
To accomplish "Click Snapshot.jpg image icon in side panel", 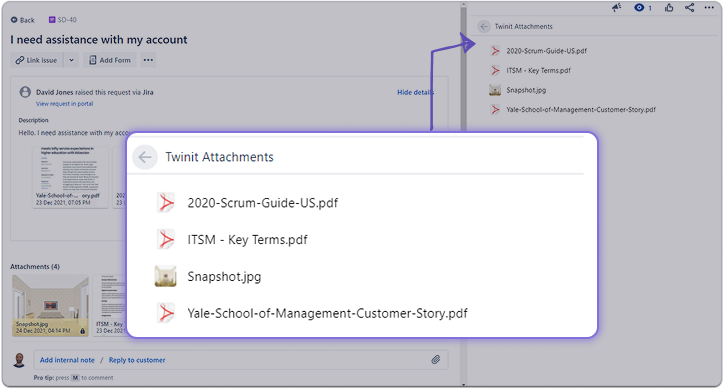I will pos(495,90).
